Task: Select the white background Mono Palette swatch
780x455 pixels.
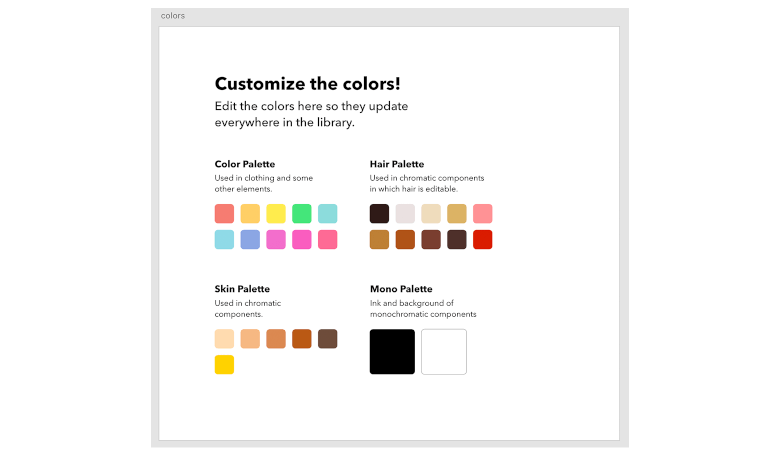Action: [444, 352]
